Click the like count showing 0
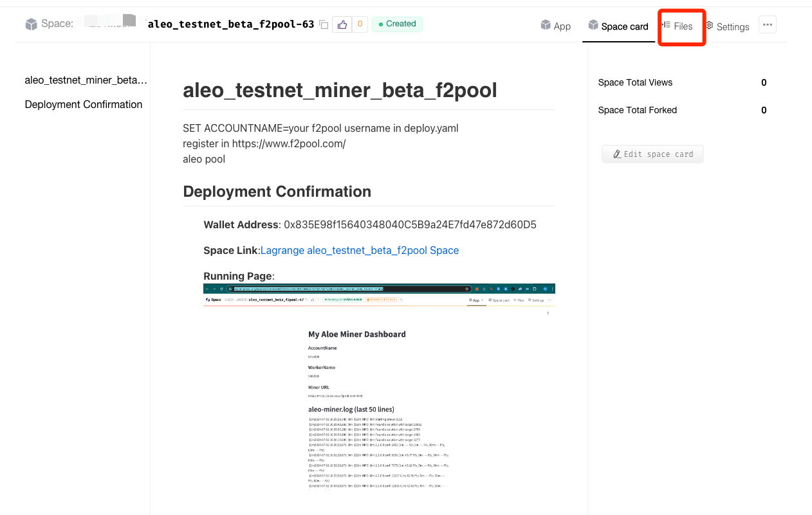The height and width of the screenshot is (515, 812). (x=360, y=24)
